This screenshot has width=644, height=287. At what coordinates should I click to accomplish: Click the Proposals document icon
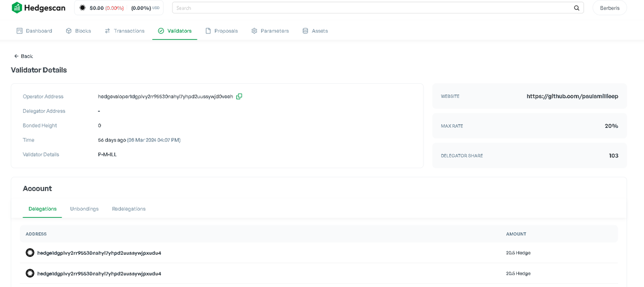click(x=208, y=31)
